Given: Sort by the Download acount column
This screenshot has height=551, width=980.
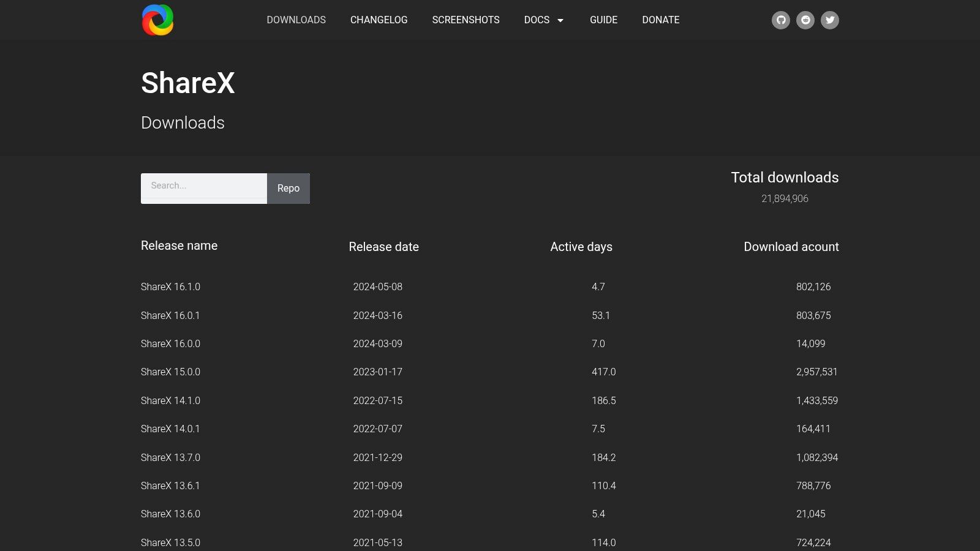Looking at the screenshot, I should tap(791, 247).
